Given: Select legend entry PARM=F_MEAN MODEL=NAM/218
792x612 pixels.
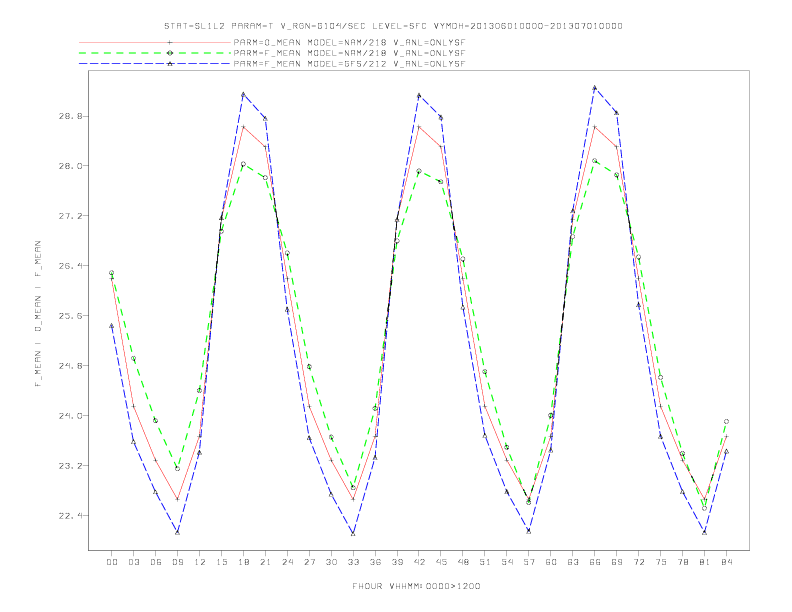Looking at the screenshot, I should [x=350, y=53].
